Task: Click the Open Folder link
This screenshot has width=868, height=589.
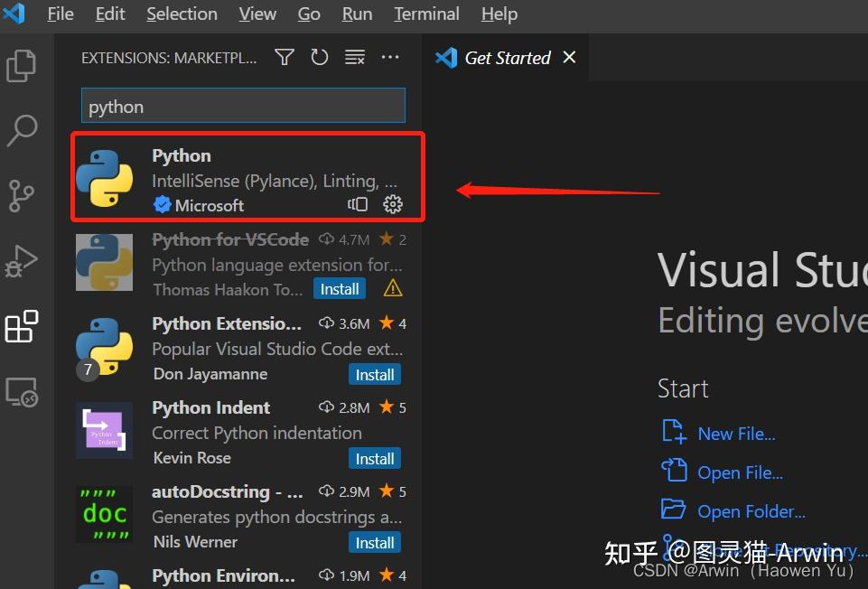Action: click(751, 510)
